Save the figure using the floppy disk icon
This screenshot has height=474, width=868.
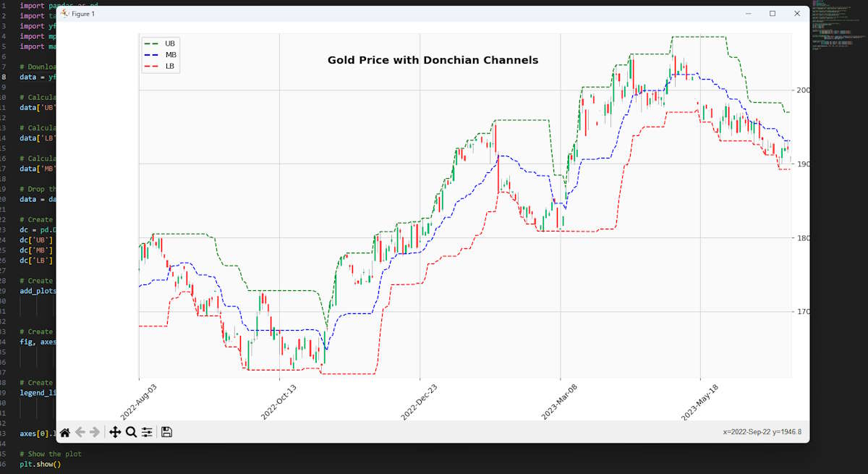tap(166, 432)
